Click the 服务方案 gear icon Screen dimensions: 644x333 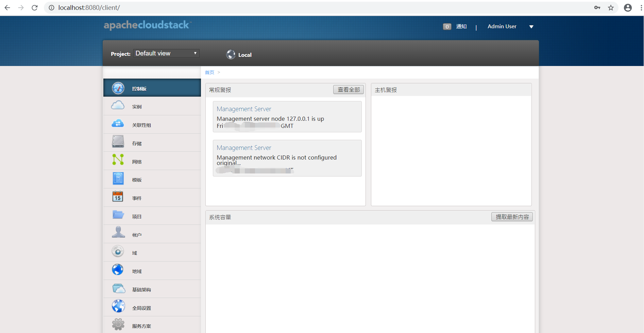118,324
